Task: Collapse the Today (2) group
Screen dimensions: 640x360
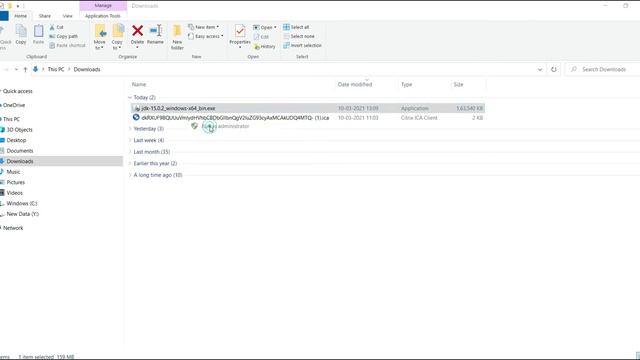Action: pos(130,98)
